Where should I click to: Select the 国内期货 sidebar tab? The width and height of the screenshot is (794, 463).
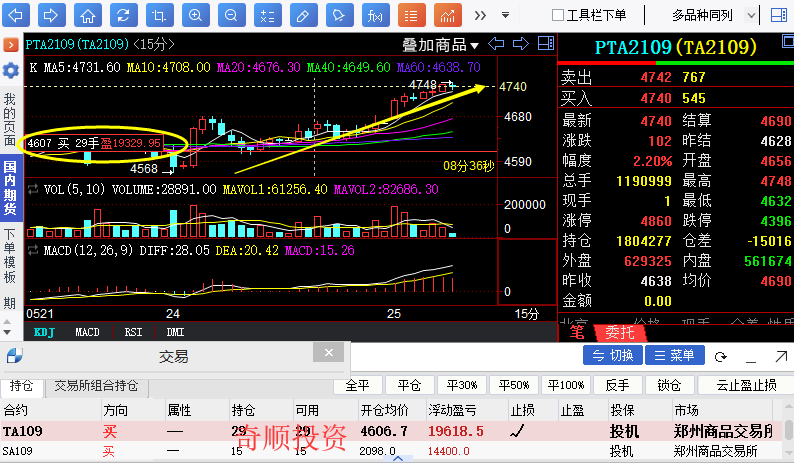(10, 188)
